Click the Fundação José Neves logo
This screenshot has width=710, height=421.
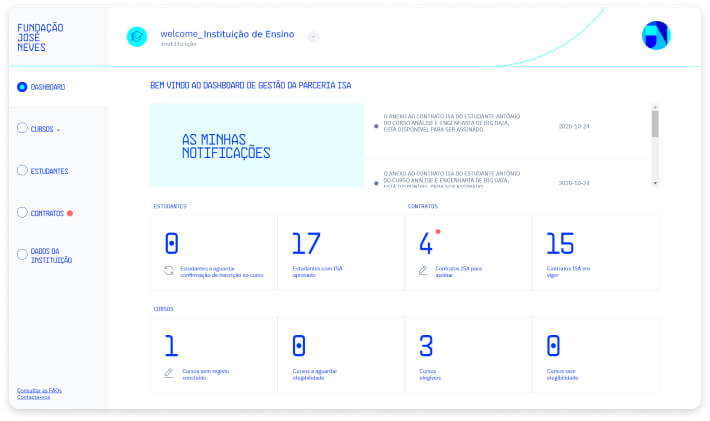pos(41,37)
